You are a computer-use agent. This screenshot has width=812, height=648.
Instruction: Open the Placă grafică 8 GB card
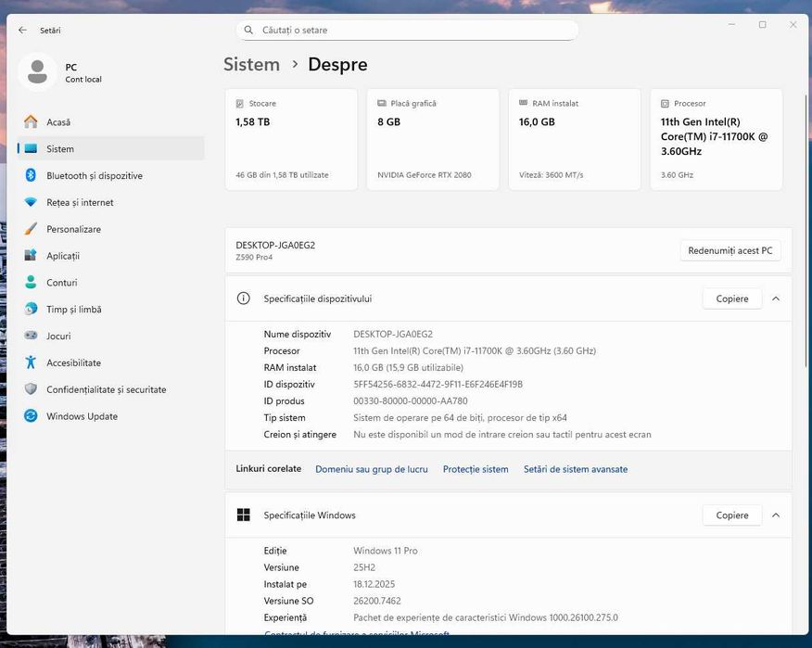coord(433,139)
